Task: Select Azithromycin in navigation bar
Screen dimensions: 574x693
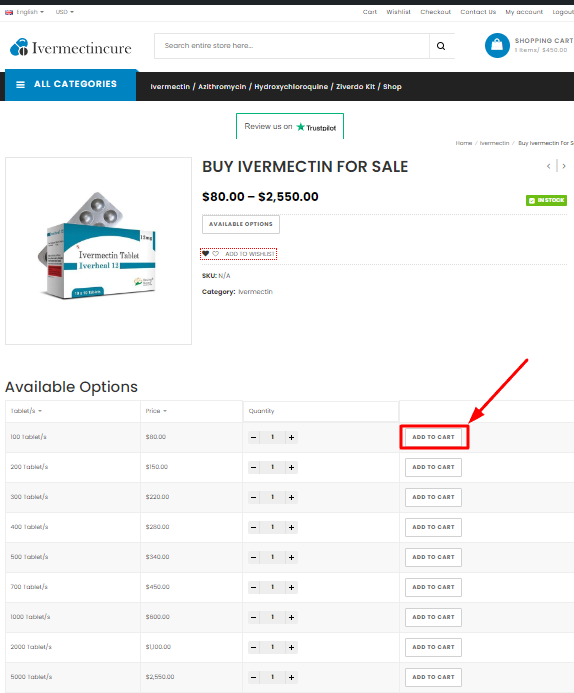Action: click(x=222, y=87)
